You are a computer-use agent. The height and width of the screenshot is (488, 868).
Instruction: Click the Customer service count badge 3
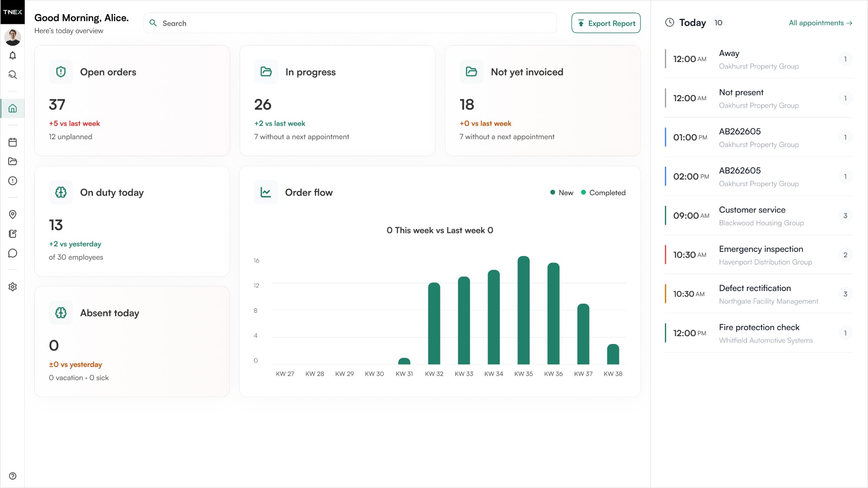845,216
